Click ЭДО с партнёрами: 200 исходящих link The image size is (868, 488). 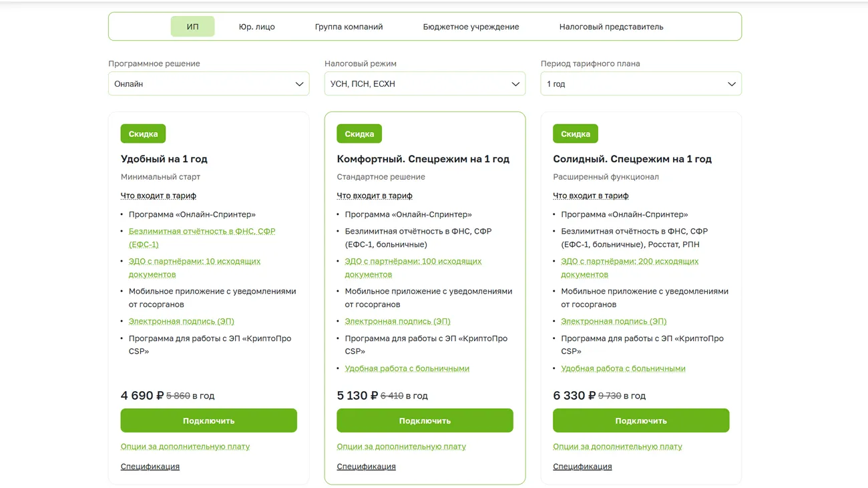coord(629,262)
